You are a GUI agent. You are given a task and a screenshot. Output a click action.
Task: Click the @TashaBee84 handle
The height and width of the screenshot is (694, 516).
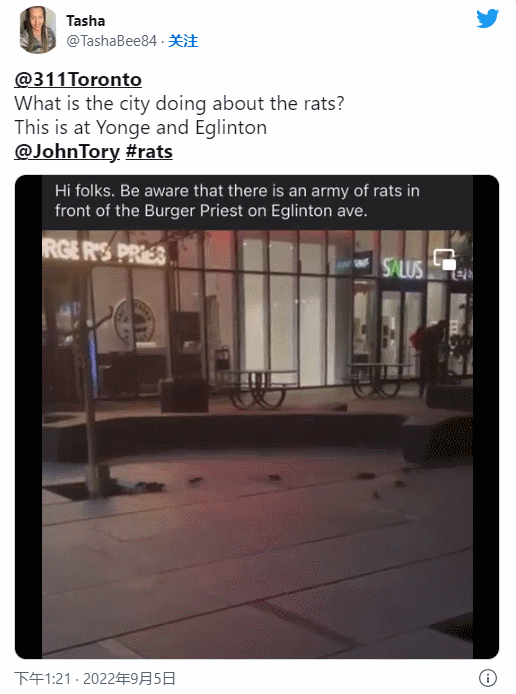(112, 41)
